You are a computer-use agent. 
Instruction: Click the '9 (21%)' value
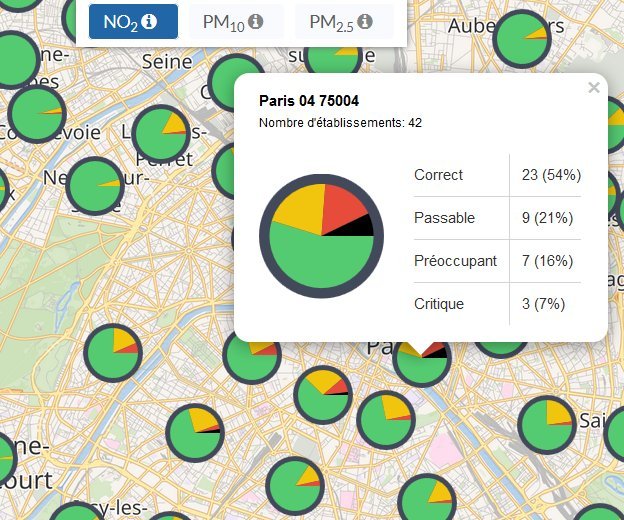(547, 218)
